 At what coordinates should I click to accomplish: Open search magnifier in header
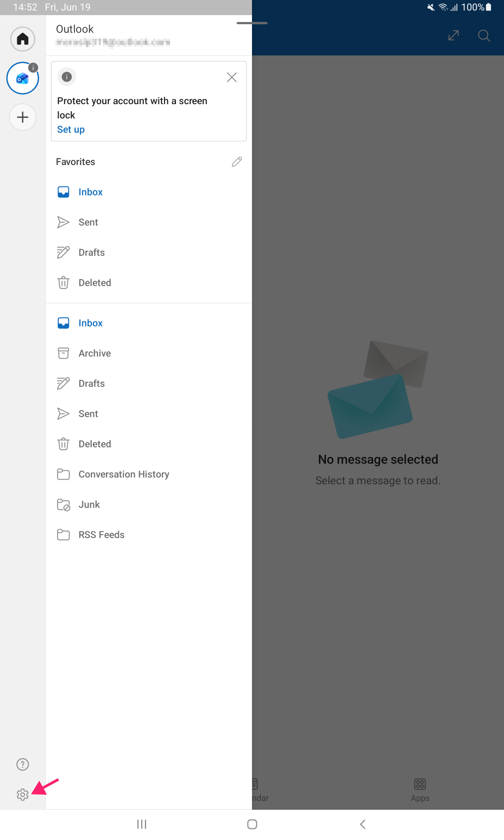[484, 35]
